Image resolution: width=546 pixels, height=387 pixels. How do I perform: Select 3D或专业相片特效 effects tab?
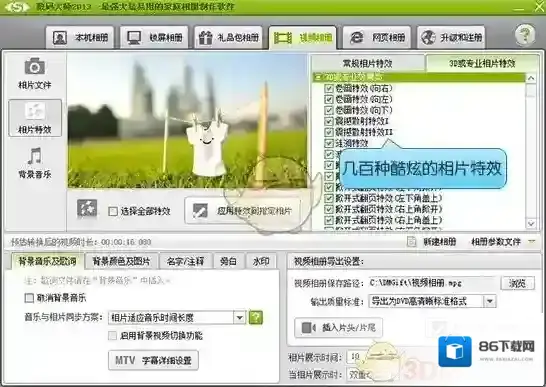point(482,63)
